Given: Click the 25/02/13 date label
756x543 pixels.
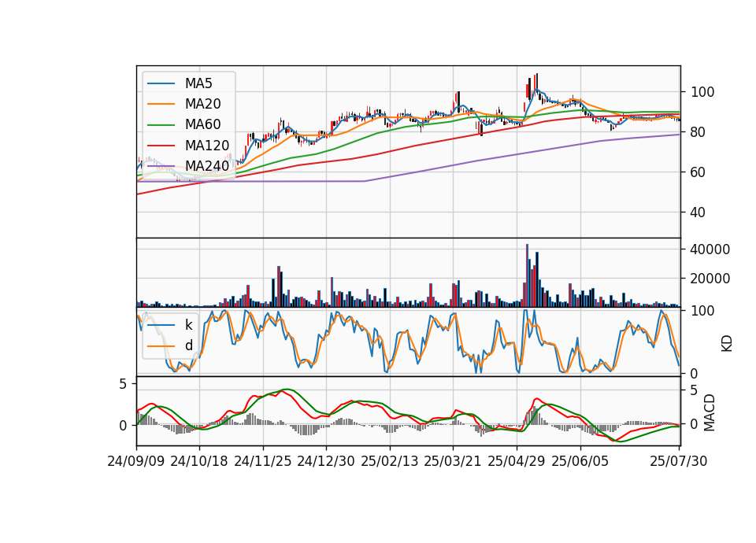Looking at the screenshot, I should [x=390, y=461].
